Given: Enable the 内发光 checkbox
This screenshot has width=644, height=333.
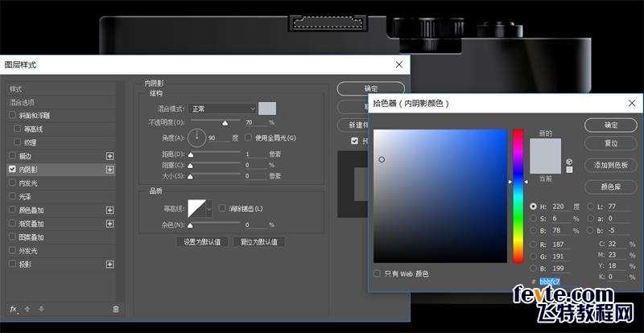Looking at the screenshot, I should tap(12, 183).
